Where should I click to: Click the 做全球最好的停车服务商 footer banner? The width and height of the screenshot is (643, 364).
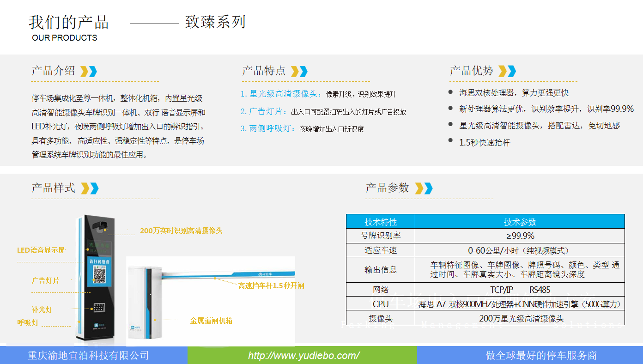pos(541,356)
